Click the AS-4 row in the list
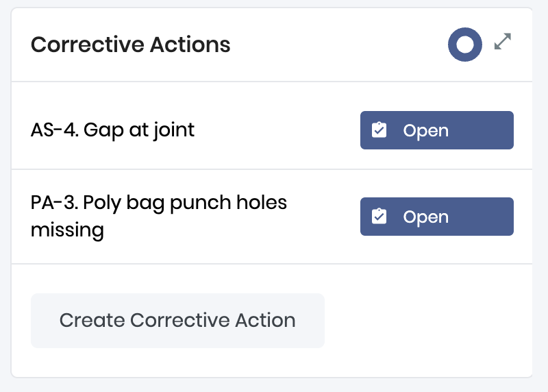 [272, 126]
